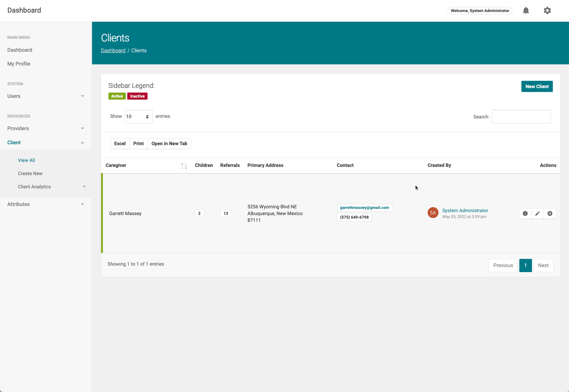Screen dimensions: 569x392
Task: Go to Dashboard in sidebar
Action: coord(20,50)
